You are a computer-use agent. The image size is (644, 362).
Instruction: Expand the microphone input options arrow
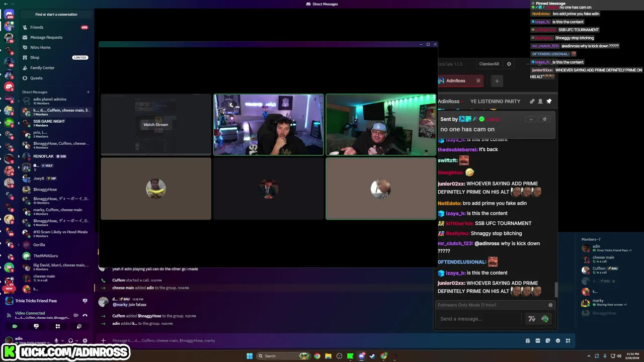coord(62,340)
